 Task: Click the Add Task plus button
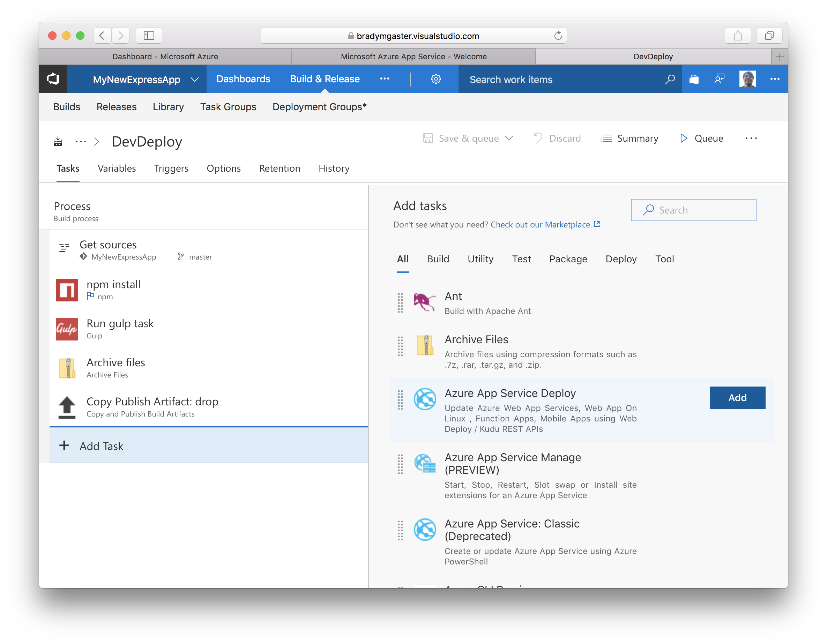tap(65, 445)
